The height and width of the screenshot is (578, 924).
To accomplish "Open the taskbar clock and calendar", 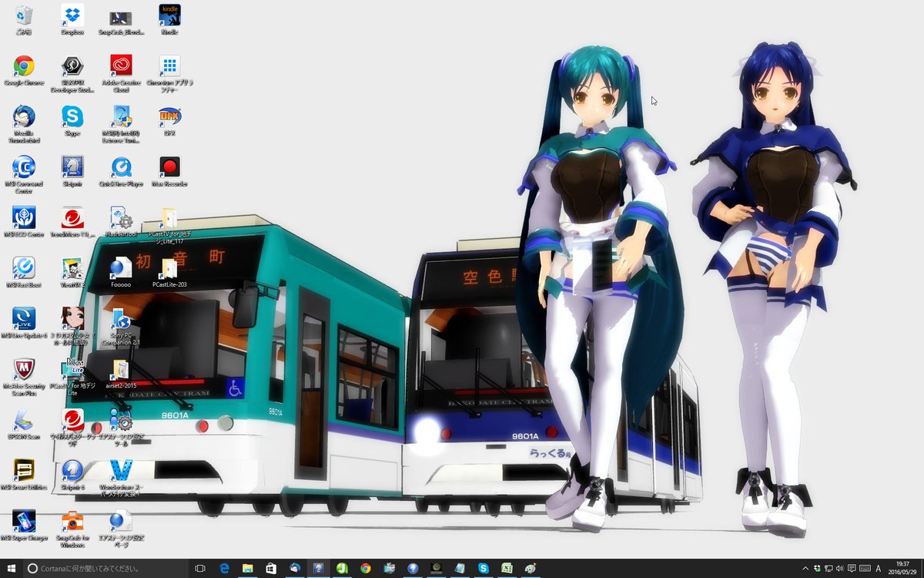I will tap(902, 568).
